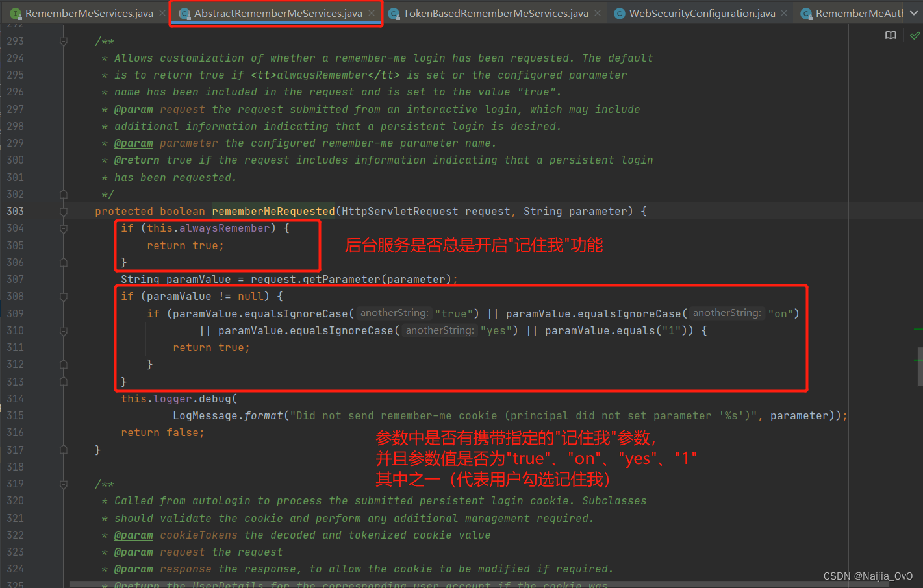Toggle Reader mode book icon

(891, 36)
